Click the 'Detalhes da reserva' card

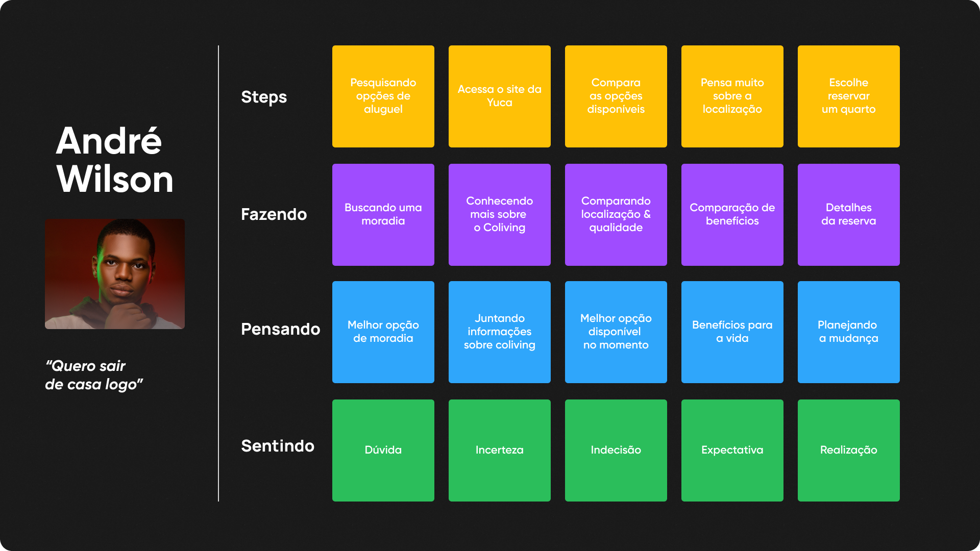click(x=849, y=215)
